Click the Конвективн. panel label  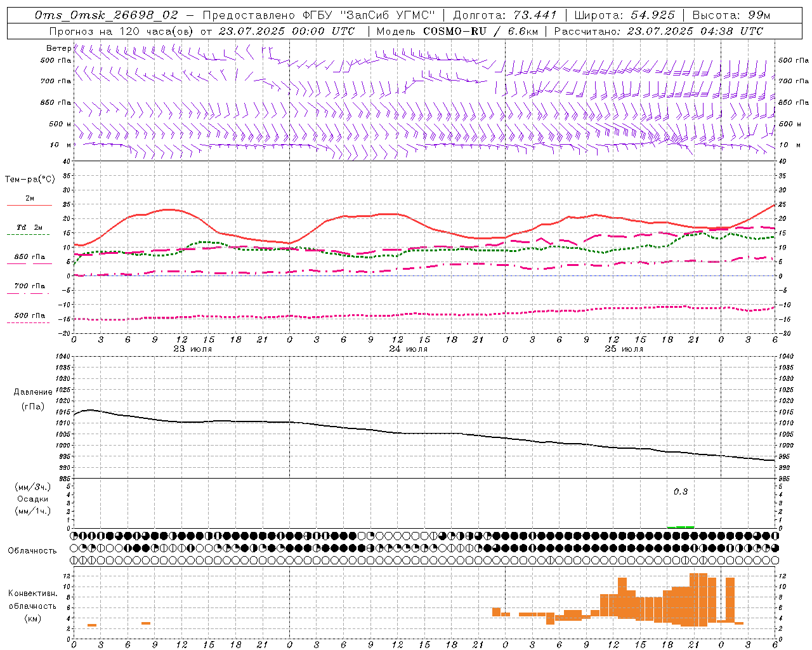click(x=33, y=594)
